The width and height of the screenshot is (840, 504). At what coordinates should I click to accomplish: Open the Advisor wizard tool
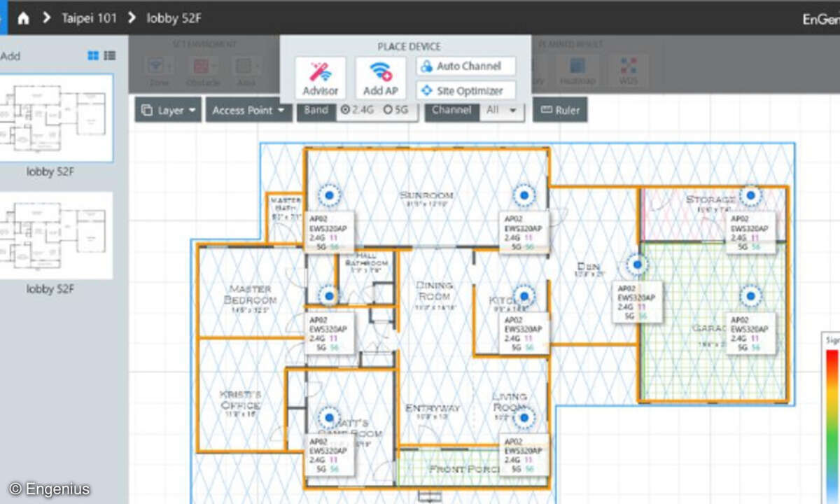click(321, 78)
